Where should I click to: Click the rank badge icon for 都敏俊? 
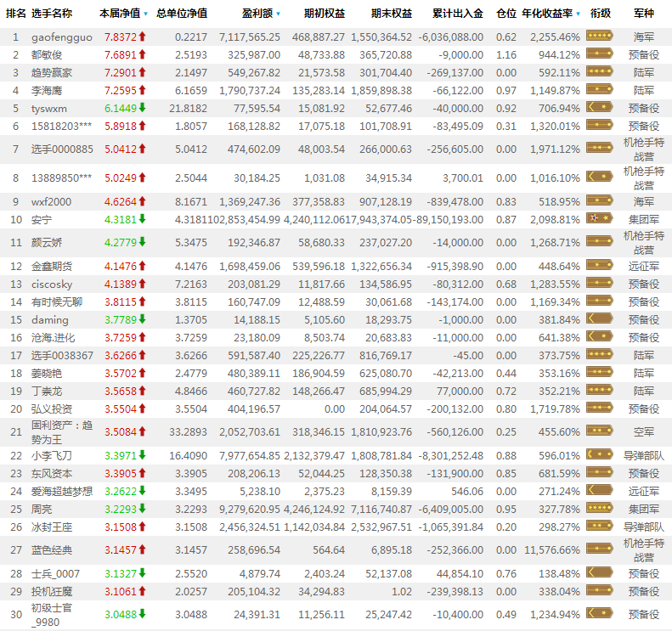[x=600, y=54]
